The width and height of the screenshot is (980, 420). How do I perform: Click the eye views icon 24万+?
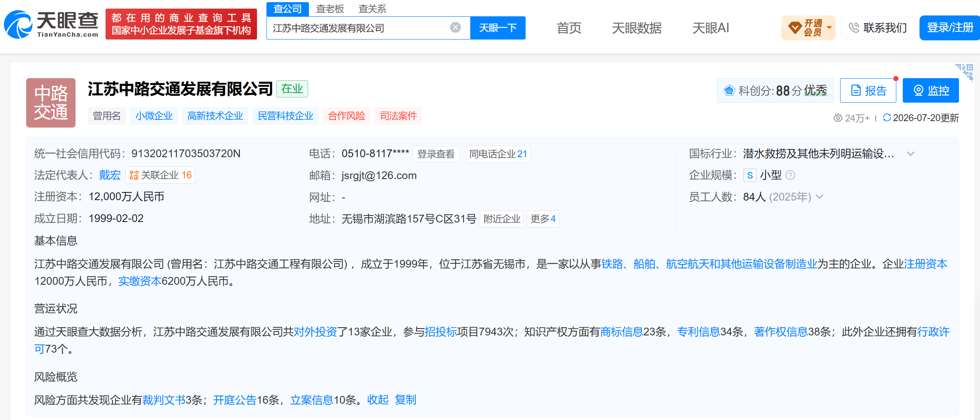point(838,118)
